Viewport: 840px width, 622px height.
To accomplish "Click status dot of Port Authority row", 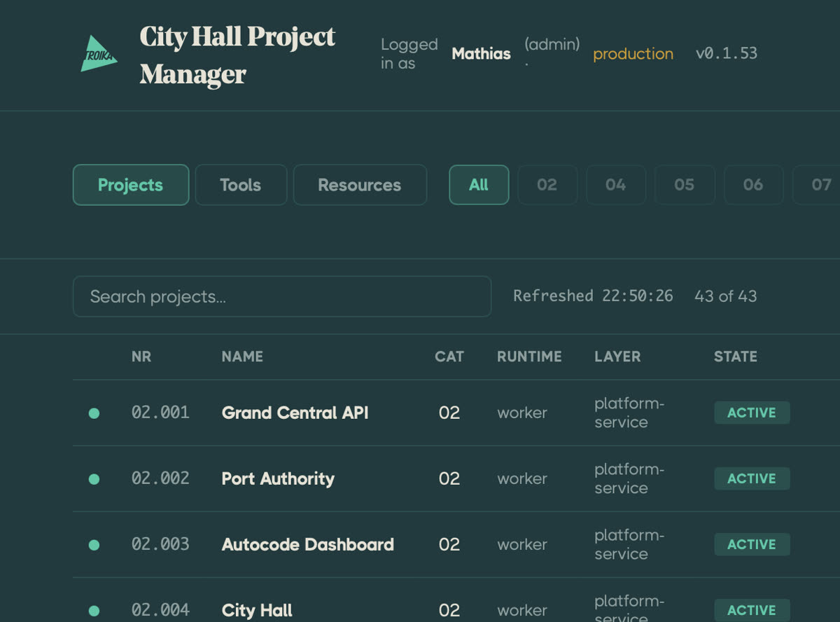I will (94, 479).
